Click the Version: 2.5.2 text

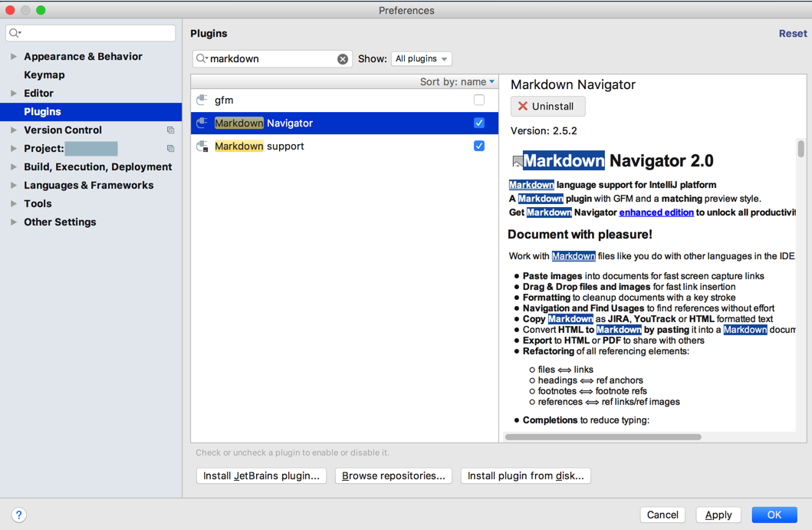pos(544,130)
